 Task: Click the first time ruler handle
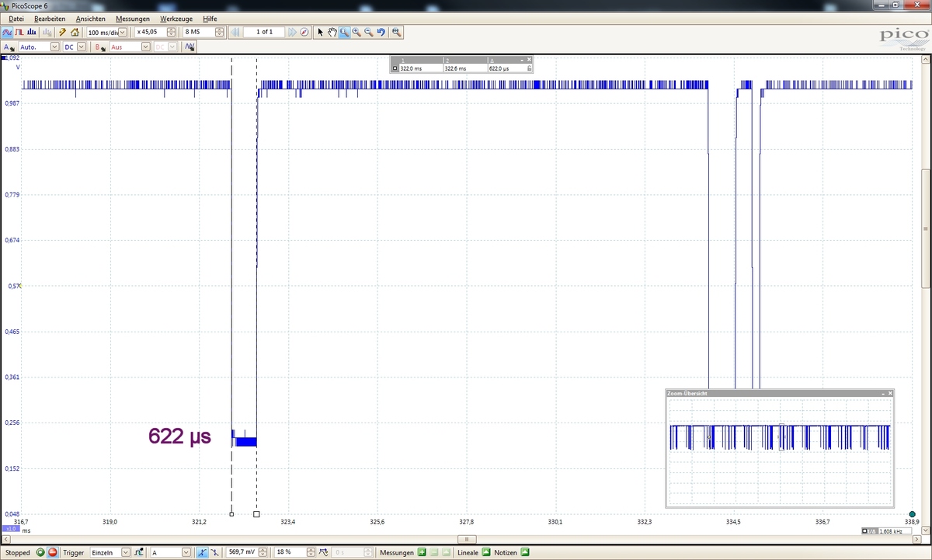pos(231,513)
